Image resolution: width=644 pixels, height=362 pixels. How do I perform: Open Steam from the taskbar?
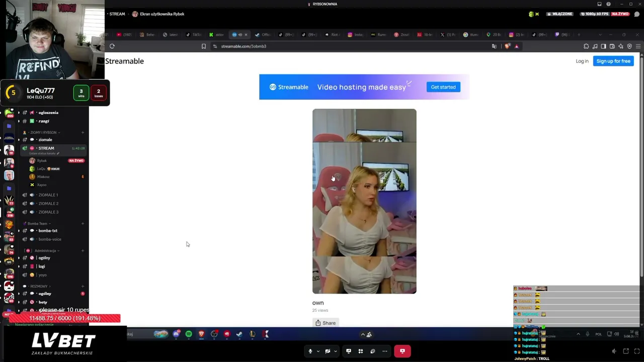point(239,334)
